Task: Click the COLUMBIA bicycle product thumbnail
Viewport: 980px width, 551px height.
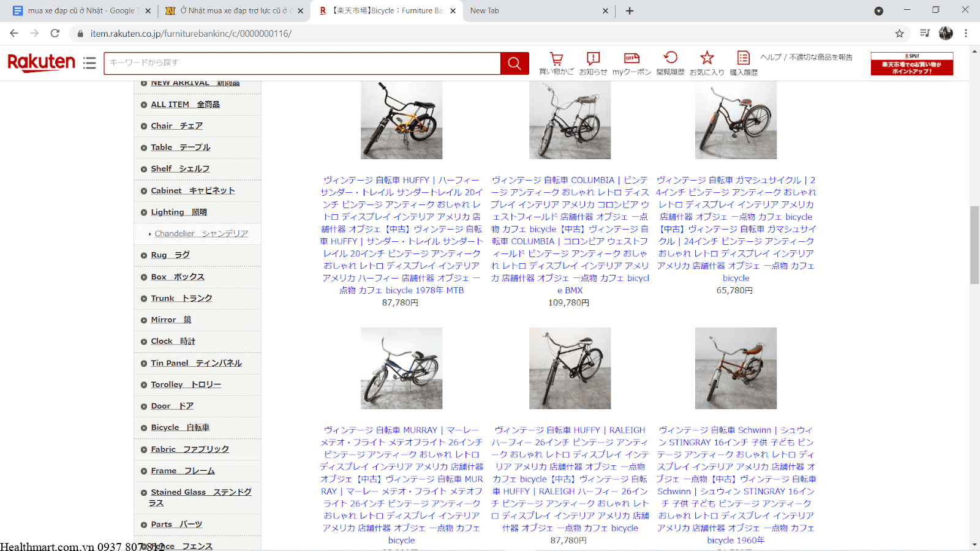Action: pos(570,120)
